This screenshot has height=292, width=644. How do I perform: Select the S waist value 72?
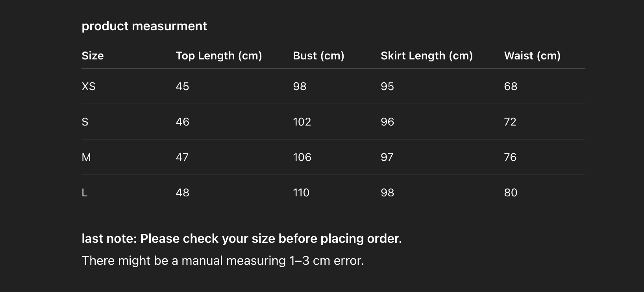tap(510, 122)
